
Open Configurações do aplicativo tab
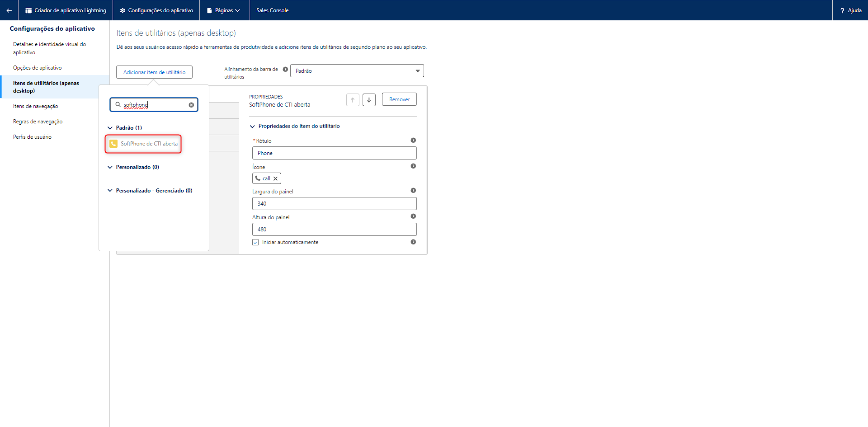tap(156, 10)
